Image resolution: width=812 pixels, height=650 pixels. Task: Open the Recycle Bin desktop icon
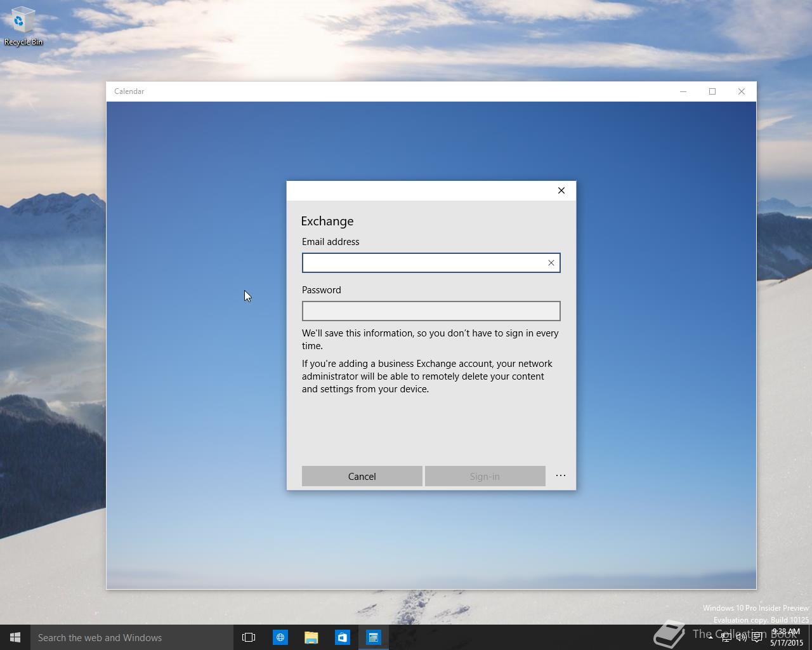[23, 27]
